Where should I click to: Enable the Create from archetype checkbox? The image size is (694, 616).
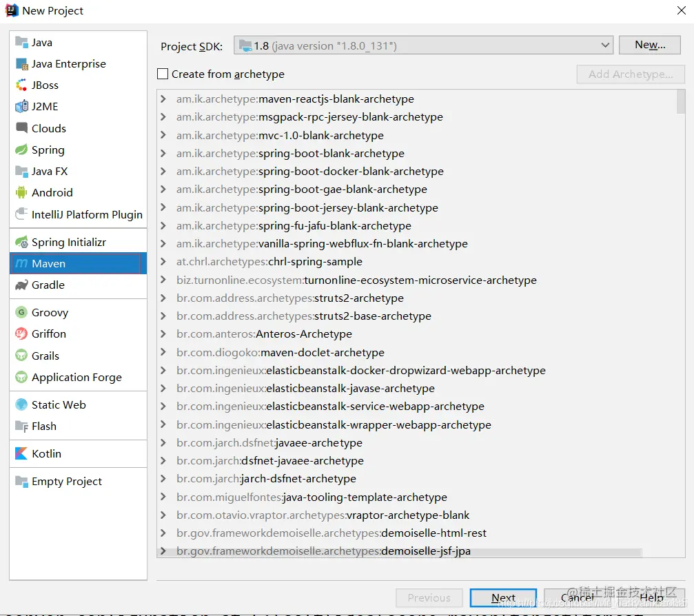point(163,74)
